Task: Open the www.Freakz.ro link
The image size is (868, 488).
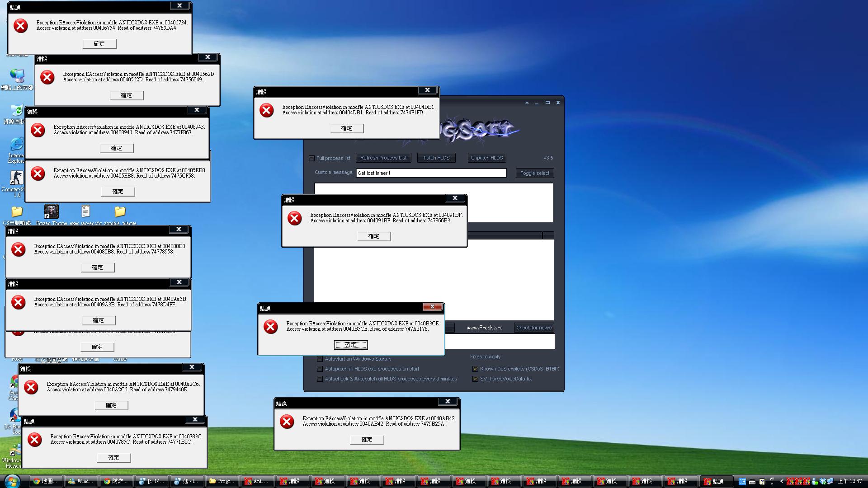Action: click(485, 328)
